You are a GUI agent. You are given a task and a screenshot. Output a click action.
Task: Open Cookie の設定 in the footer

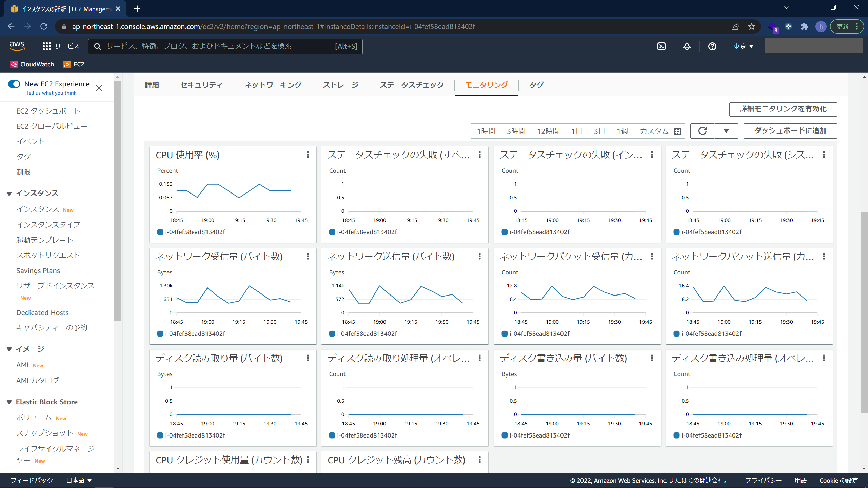point(839,480)
